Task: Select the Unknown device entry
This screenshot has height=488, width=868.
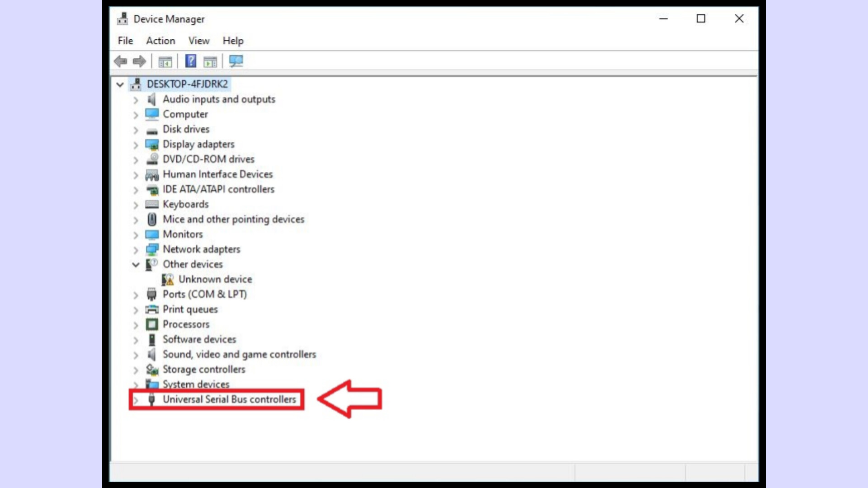Action: tap(216, 279)
